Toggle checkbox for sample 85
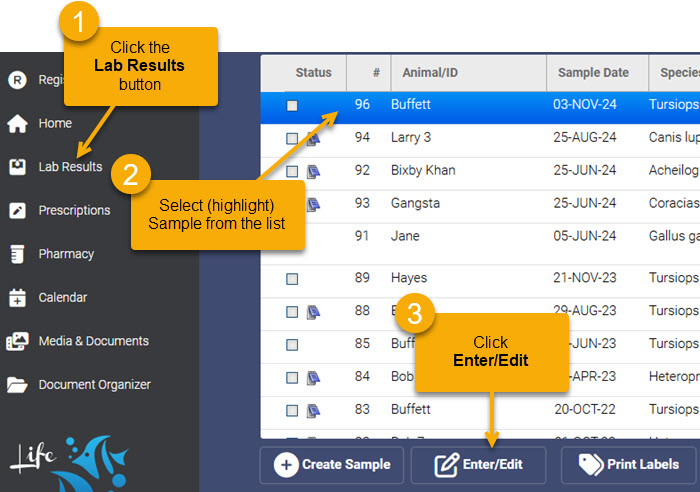Screen dimensions: 700x492 pos(292,345)
